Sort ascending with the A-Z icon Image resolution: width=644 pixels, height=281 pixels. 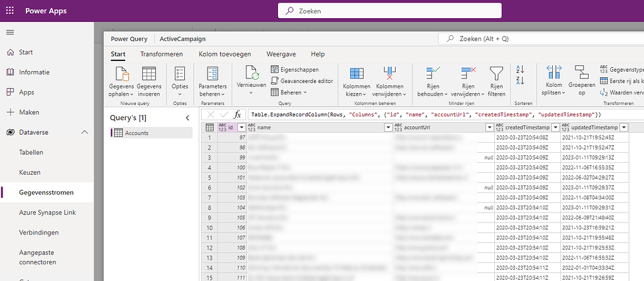(x=520, y=69)
